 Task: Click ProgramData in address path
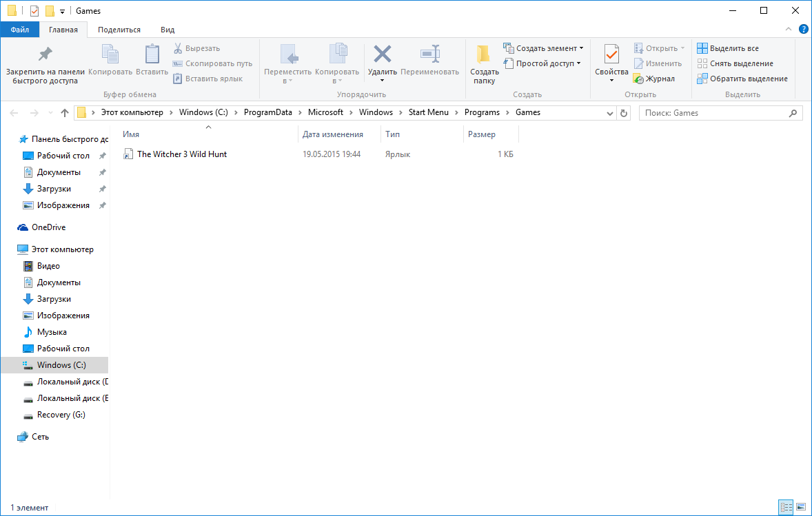click(267, 112)
